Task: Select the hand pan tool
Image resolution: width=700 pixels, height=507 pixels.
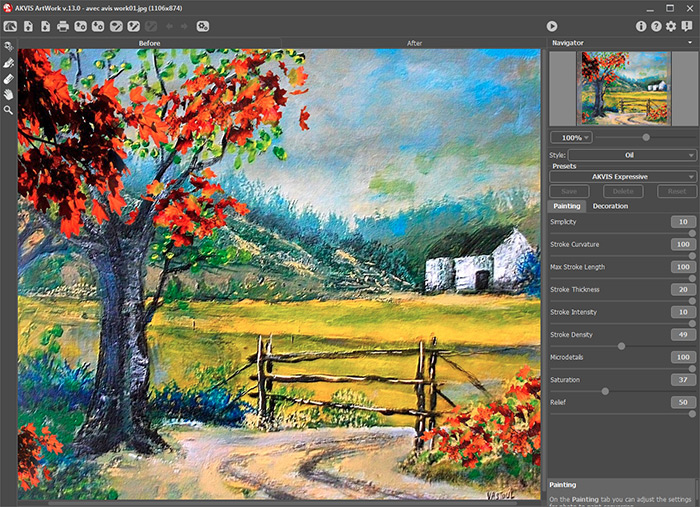Action: pyautogui.click(x=8, y=94)
